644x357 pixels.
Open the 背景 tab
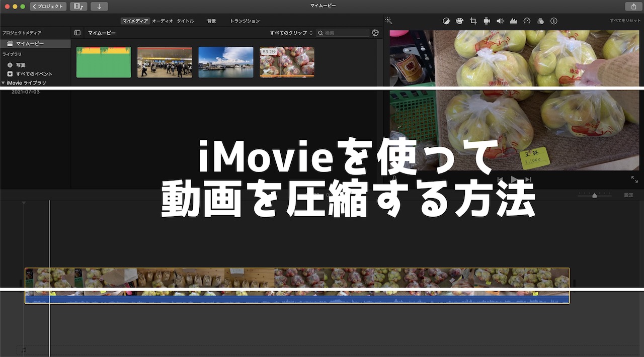(x=212, y=21)
